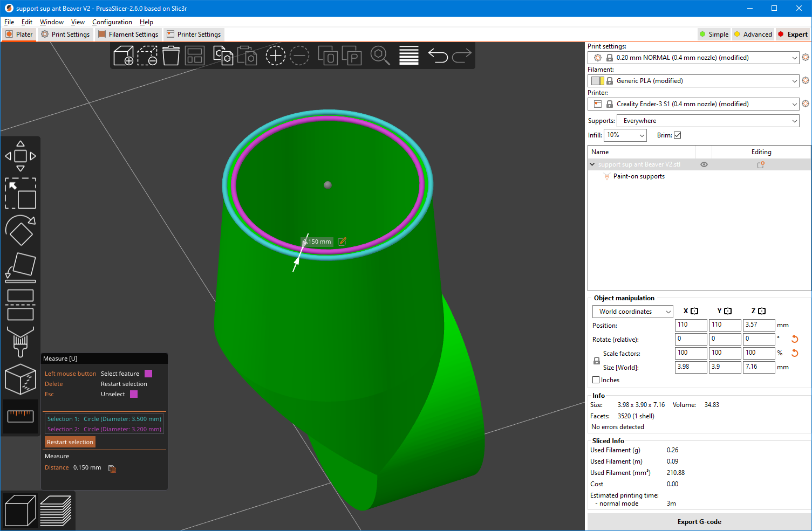Viewport: 812px width, 531px height.
Task: Open the World coordinates dropdown
Action: tap(632, 312)
